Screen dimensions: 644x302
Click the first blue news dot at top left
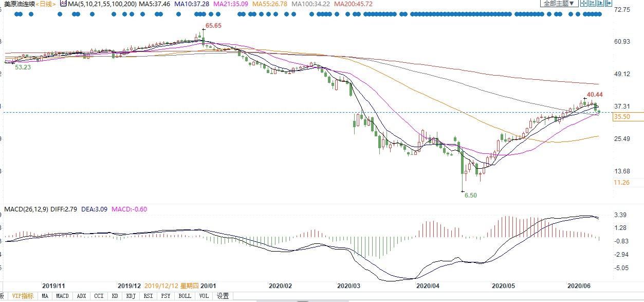point(17,14)
